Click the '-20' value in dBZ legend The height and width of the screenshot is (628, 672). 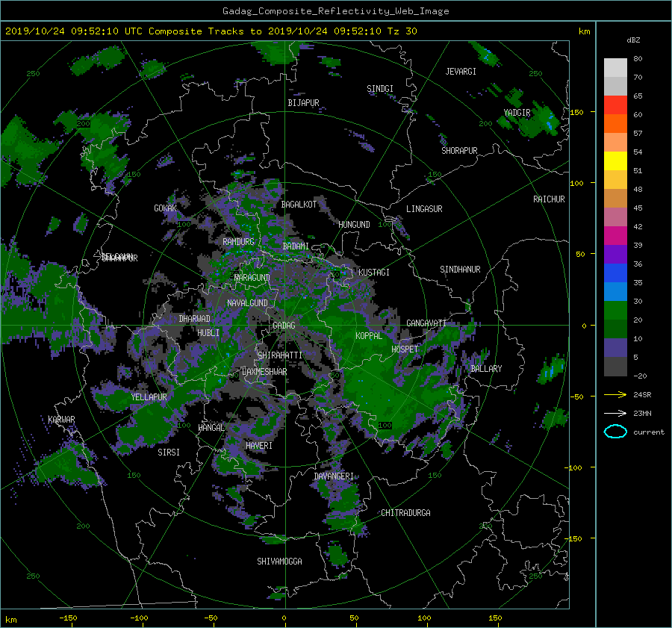click(639, 376)
